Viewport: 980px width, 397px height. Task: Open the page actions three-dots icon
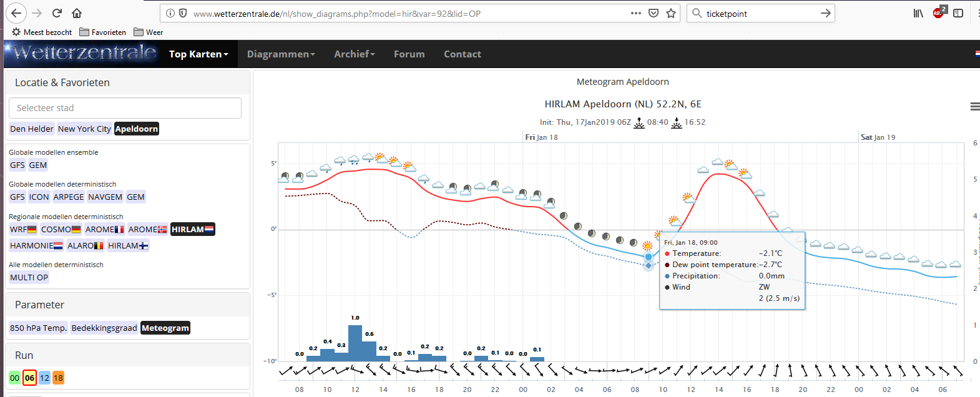point(636,13)
